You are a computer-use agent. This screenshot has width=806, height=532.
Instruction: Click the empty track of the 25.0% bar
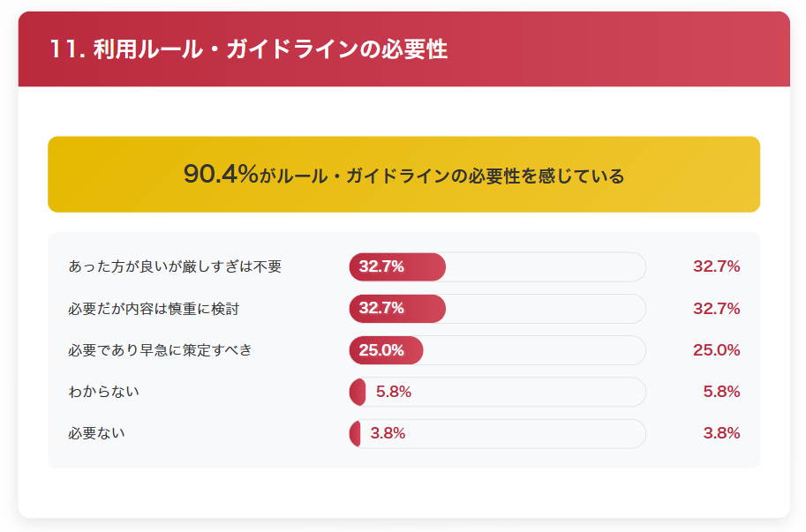point(535,350)
